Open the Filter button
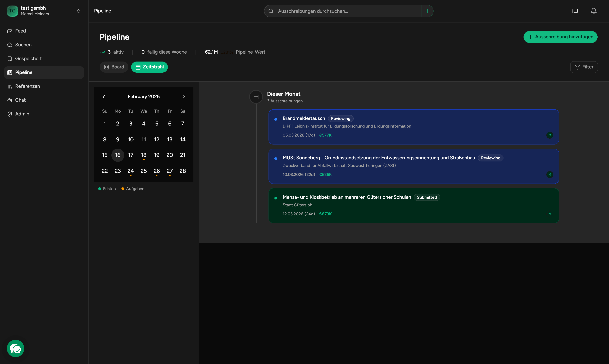This screenshot has width=609, height=364. point(584,67)
